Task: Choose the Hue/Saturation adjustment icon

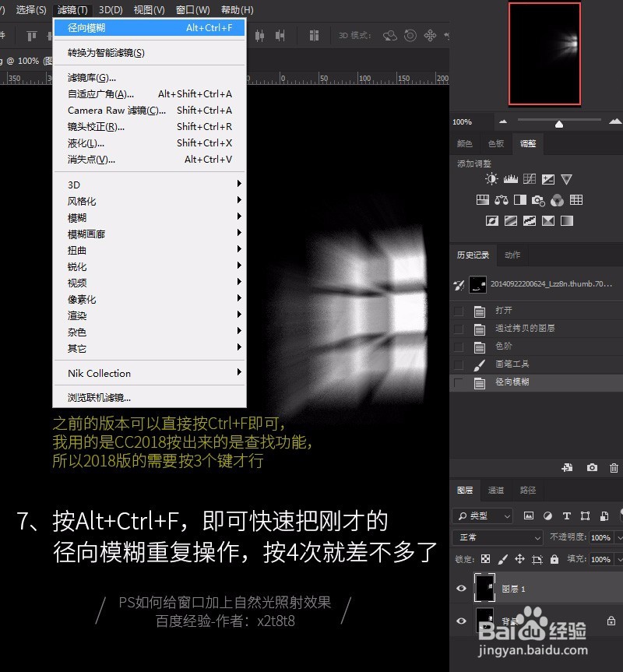Action: (483, 199)
